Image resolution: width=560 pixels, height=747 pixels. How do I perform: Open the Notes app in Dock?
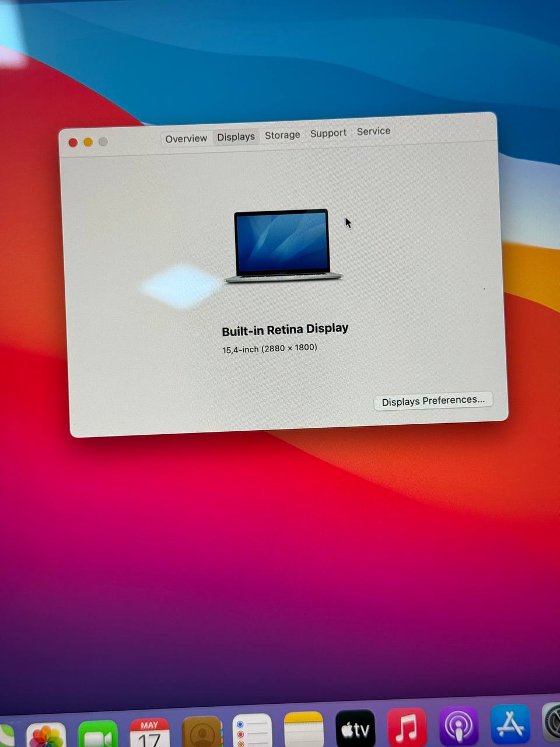pos(303,729)
